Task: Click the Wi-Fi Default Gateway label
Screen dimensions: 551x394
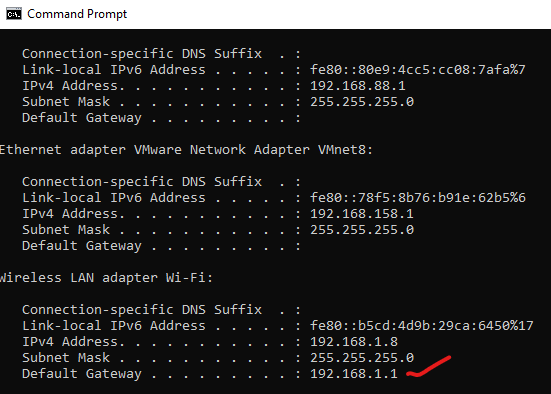Action: click(x=82, y=374)
